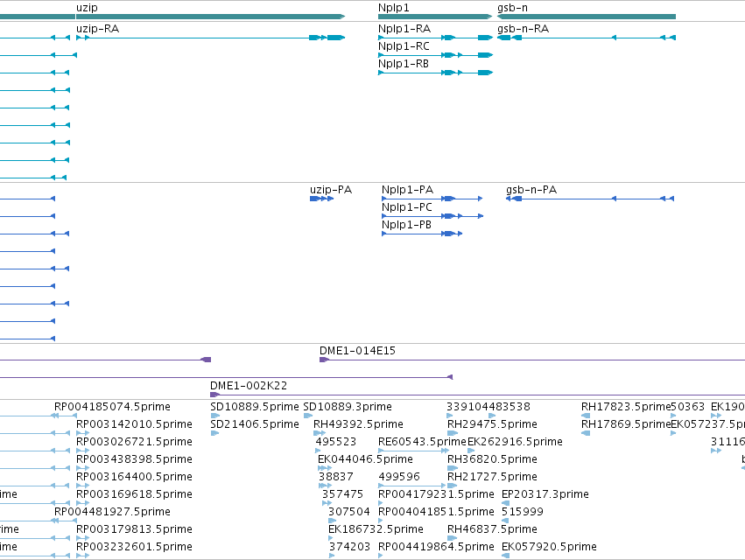Select the gsb-n-RA transcript label

524,29
